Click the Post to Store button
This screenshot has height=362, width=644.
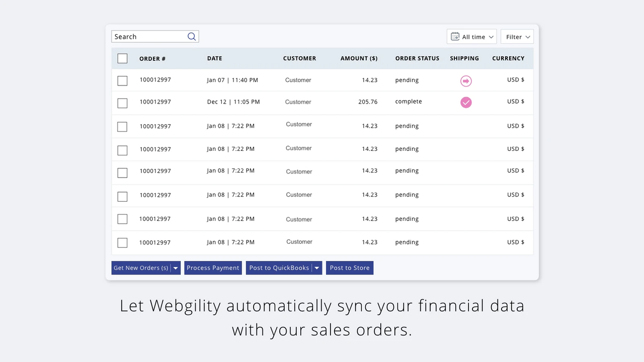350,267
